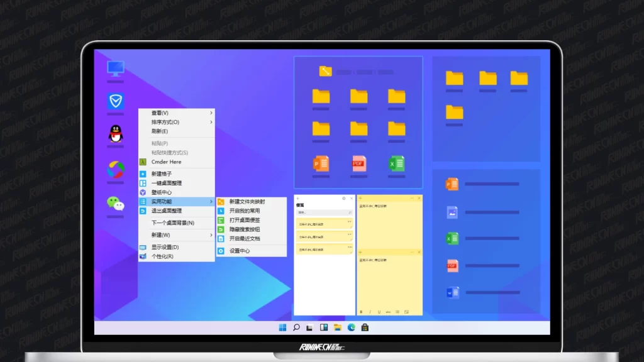Image resolution: width=644 pixels, height=362 pixels.
Task: Click the Microsoft Edge taskbar icon
Action: (x=351, y=327)
